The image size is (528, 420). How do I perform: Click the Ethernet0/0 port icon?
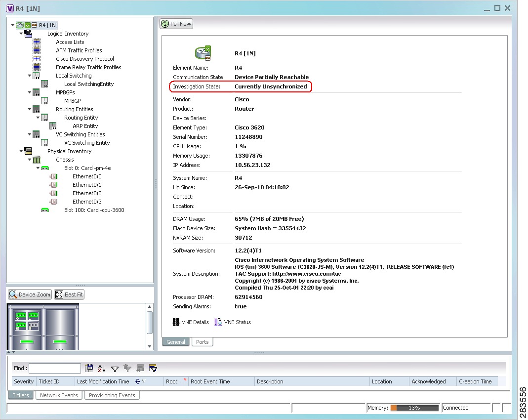(x=53, y=176)
